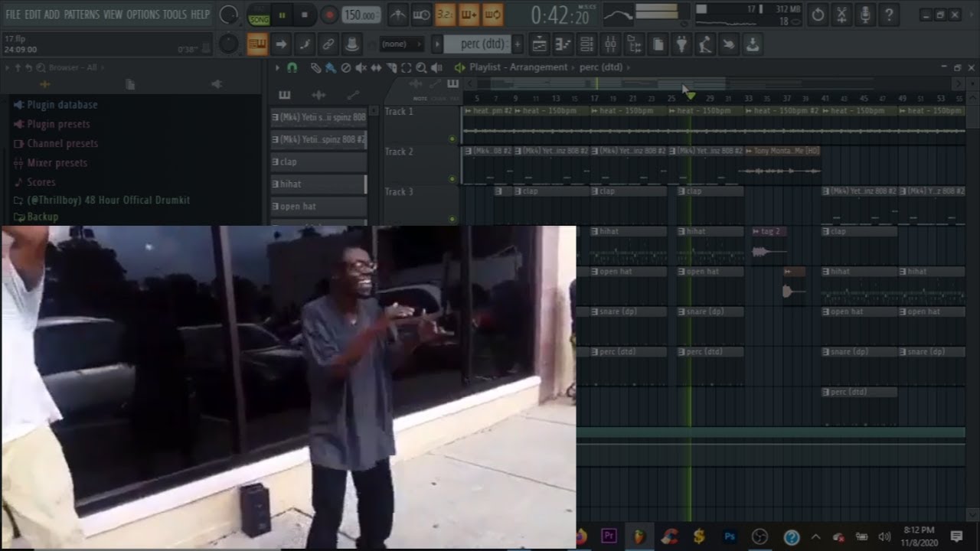
Task: Open the FILE menu
Action: tap(13, 15)
